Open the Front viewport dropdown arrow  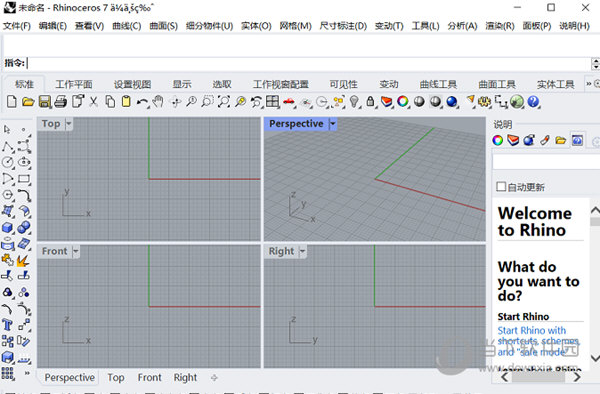pos(76,251)
